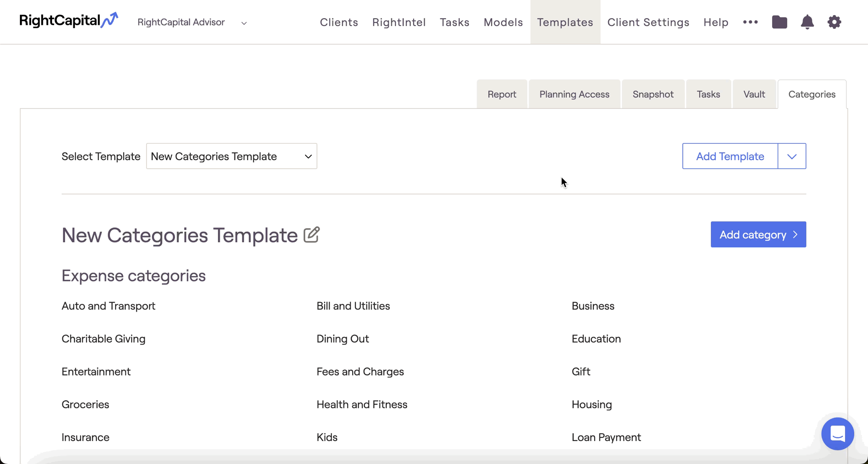Switch to the Planning Access tab

tap(574, 94)
